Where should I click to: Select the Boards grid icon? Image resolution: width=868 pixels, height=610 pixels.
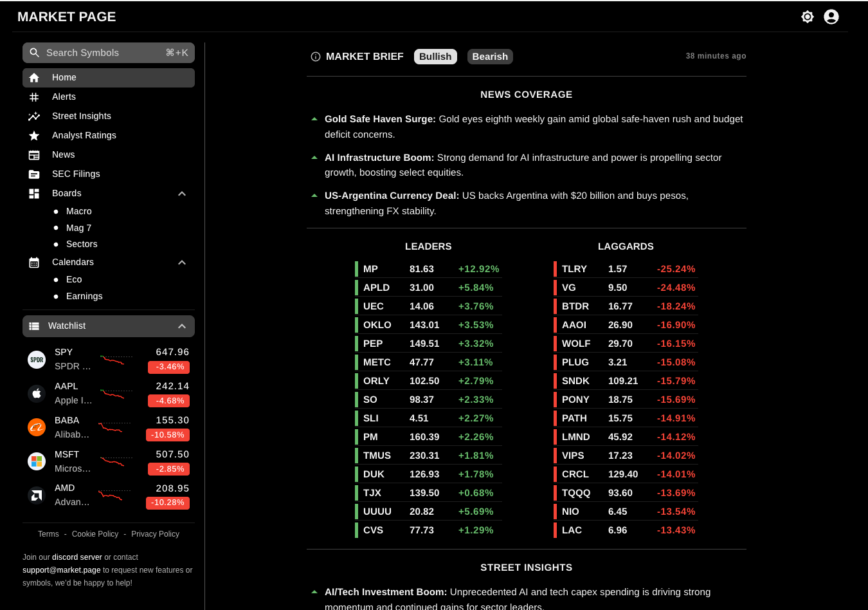tap(34, 193)
